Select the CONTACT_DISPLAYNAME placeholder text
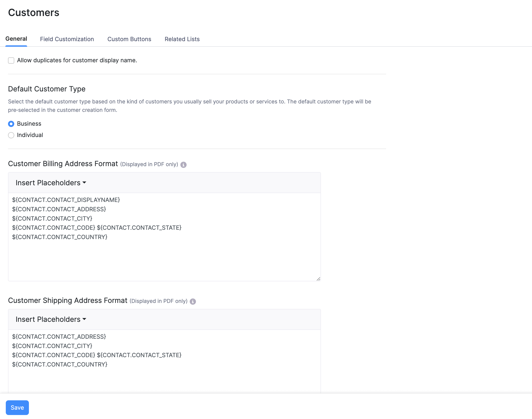 point(66,200)
